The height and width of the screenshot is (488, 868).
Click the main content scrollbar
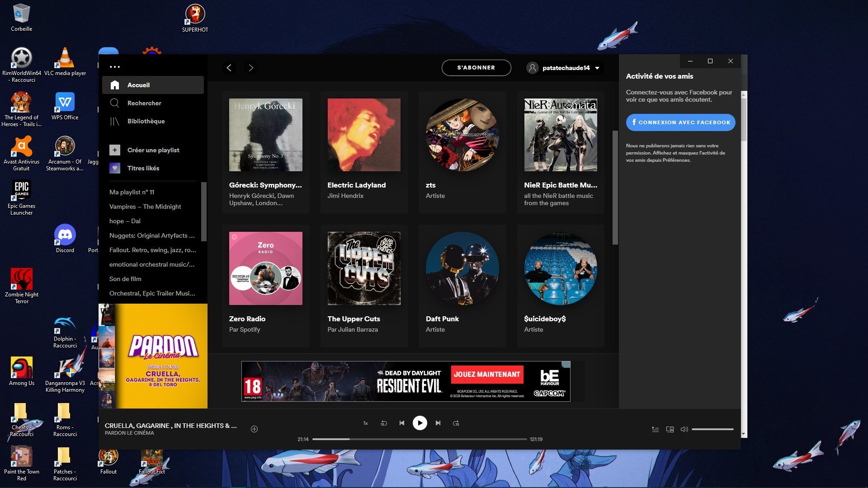615,188
